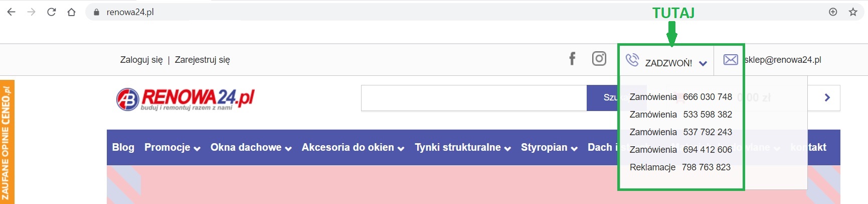
Task: Click the Zaloguj się link
Action: click(x=141, y=60)
